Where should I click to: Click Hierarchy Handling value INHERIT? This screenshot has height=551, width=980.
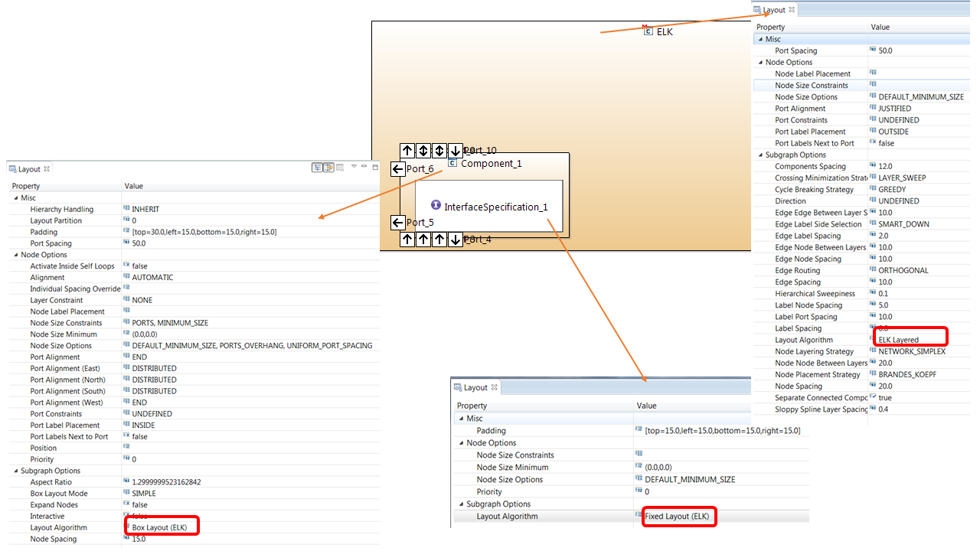click(145, 209)
